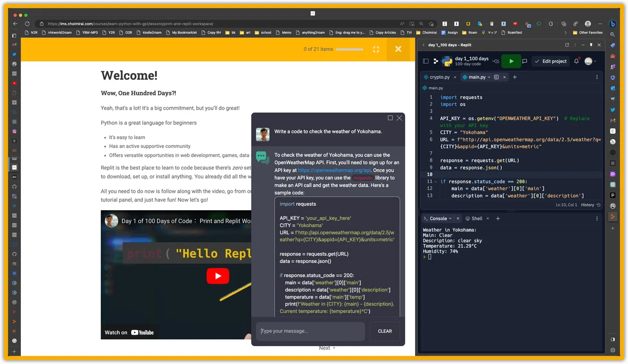
Task: Exit fullscreen lesson view icon
Action: [x=376, y=49]
